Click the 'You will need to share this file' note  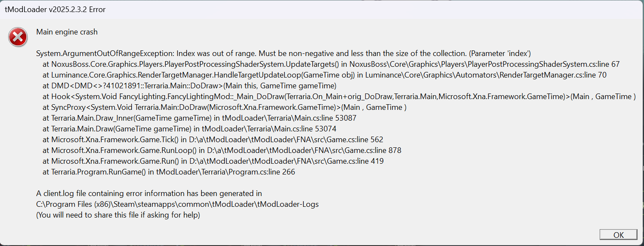tap(118, 215)
